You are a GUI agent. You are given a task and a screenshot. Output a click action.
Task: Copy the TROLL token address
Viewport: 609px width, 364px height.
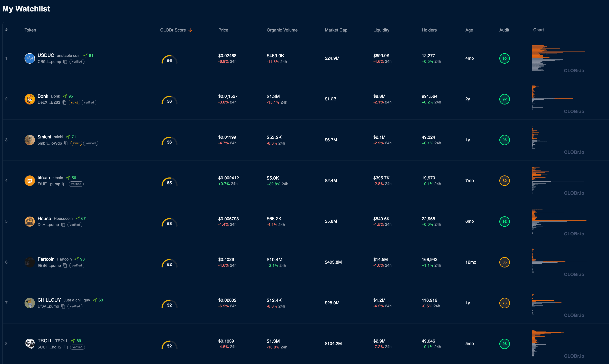[66, 347]
